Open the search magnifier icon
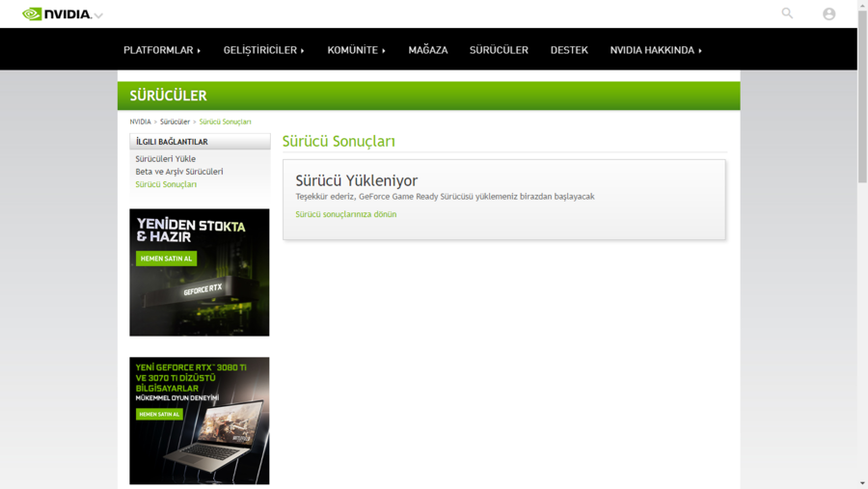 tap(787, 14)
